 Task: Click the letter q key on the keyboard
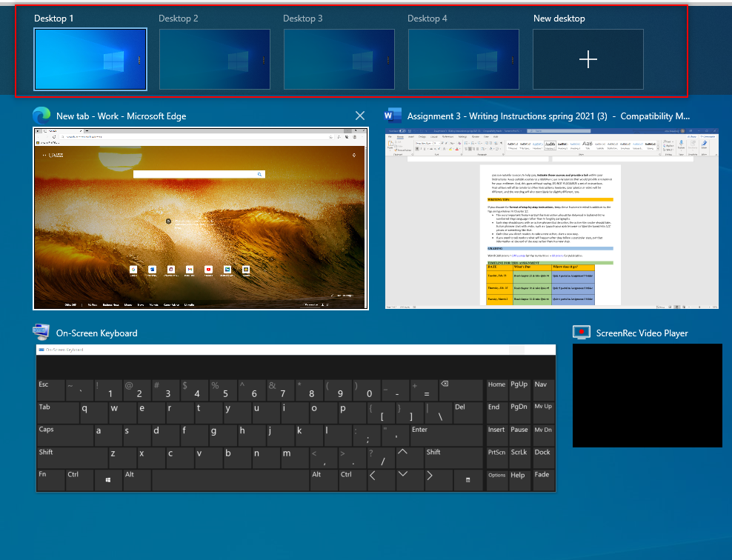pyautogui.click(x=93, y=413)
